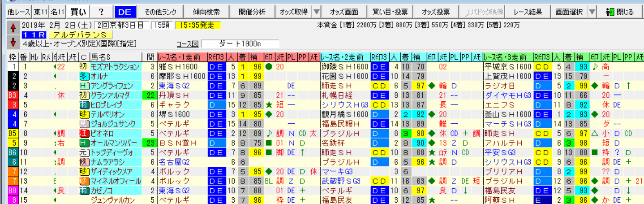Click the 砂 icon beside テルペリオン
The image size is (644, 204).
(x=84, y=114)
